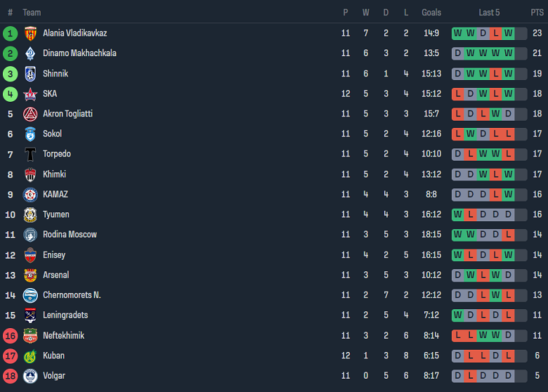Click rank 1 green position badge

click(x=10, y=33)
